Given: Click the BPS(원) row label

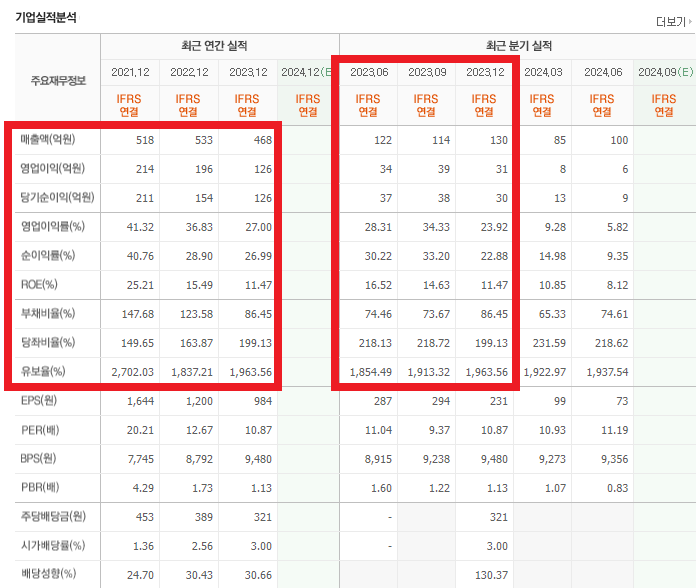Looking at the screenshot, I should pyautogui.click(x=38, y=459).
